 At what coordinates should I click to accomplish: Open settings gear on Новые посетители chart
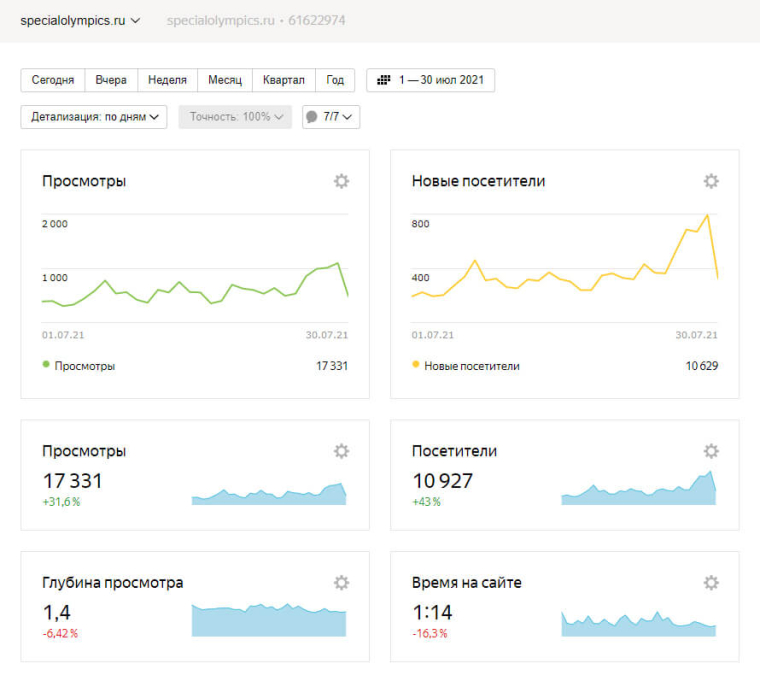pos(711,181)
